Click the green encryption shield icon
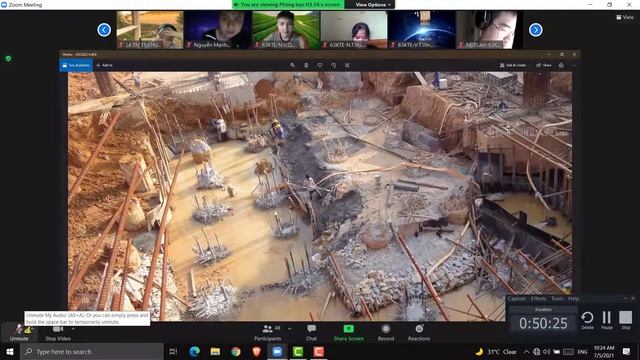Screen dimensions: 640x360 tap(8, 59)
